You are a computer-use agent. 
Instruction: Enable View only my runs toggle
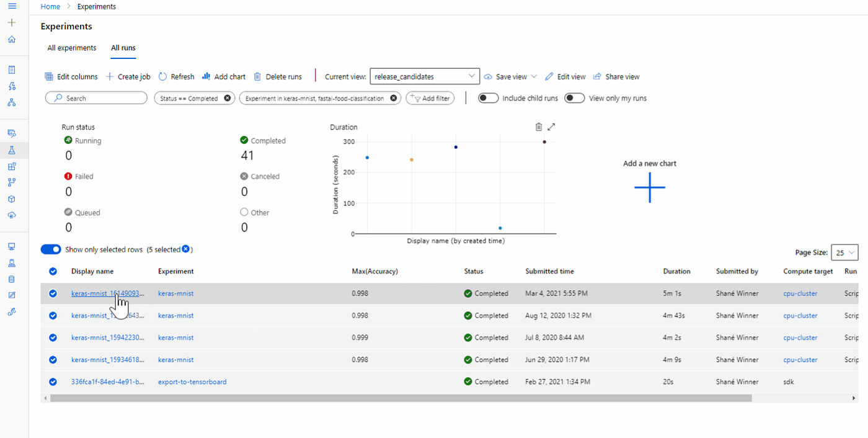point(575,98)
